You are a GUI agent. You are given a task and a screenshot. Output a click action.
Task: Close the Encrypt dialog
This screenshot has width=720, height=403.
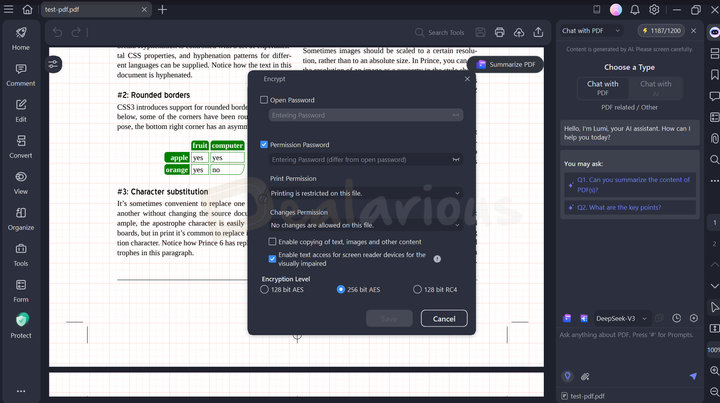[467, 79]
